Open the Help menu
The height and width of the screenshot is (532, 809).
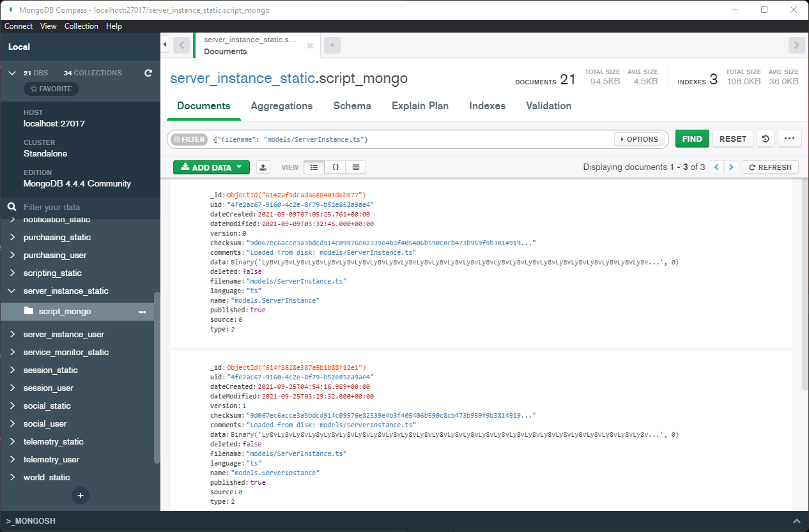[114, 26]
